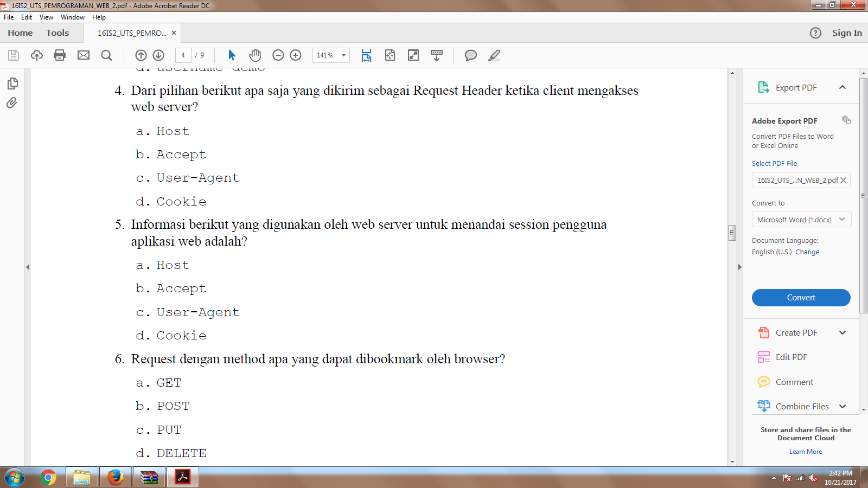Click the Comment tool bubble icon
This screenshot has height=488, width=868.
tap(764, 382)
